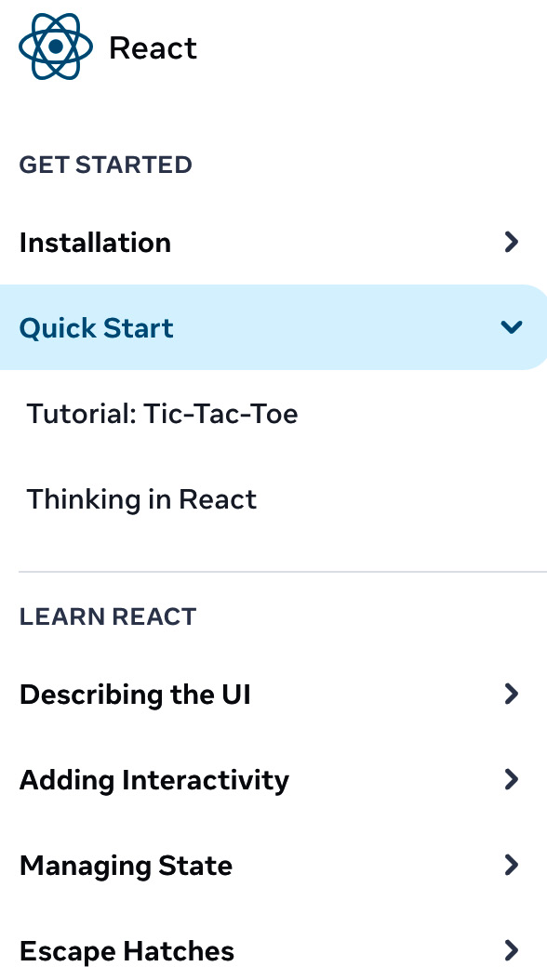Open the Managing State page
The height and width of the screenshot is (980, 547).
(x=126, y=866)
